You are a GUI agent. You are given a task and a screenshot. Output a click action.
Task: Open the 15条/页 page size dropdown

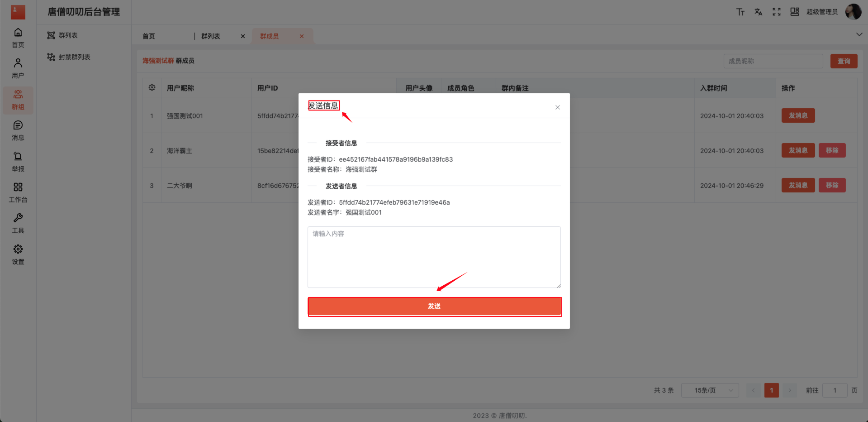coord(709,390)
